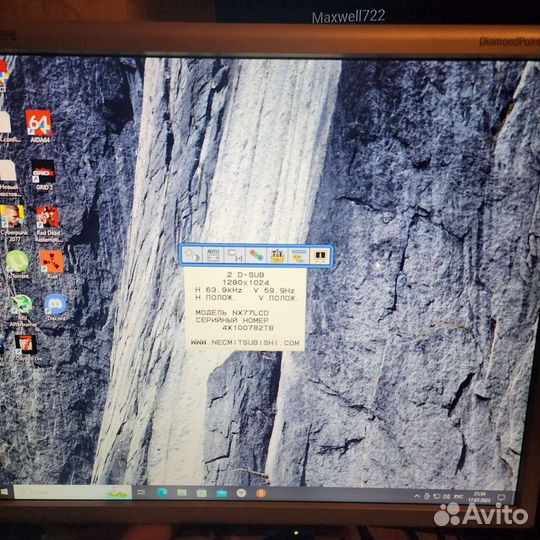Open the notification center icon
This screenshot has height=540, width=540.
click(501, 497)
